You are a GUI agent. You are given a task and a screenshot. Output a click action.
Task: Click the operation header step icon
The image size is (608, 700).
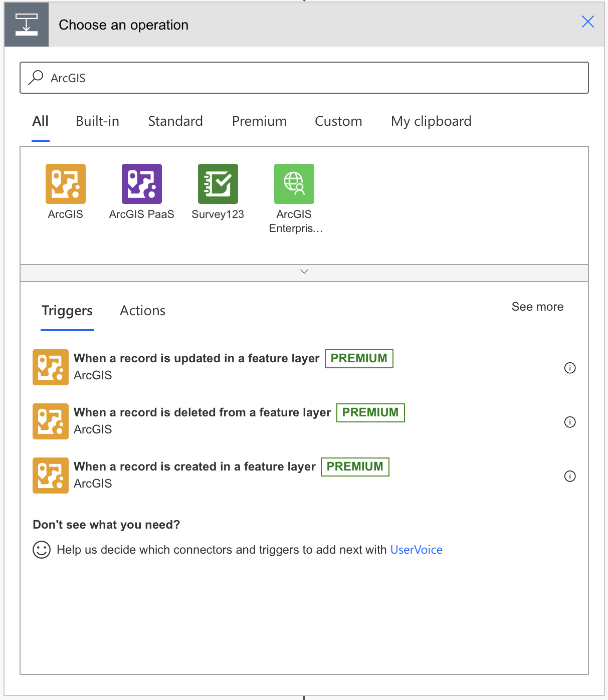coord(27,25)
